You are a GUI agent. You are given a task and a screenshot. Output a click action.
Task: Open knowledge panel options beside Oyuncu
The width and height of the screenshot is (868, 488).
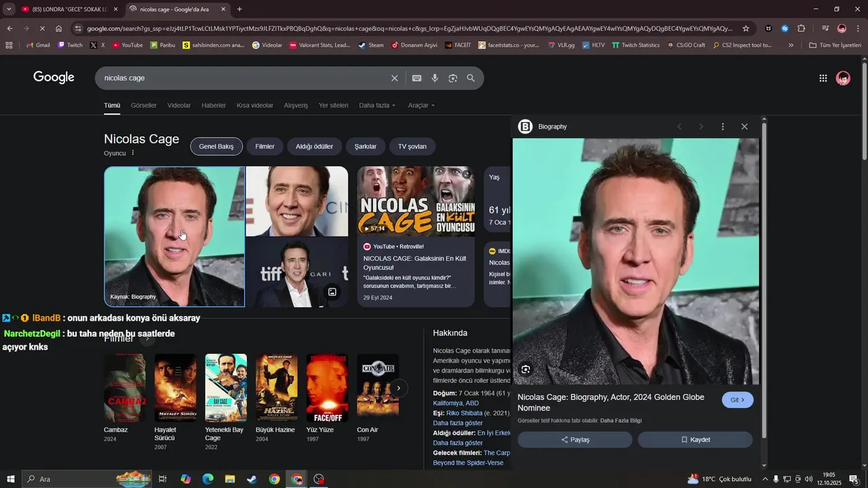(x=133, y=153)
